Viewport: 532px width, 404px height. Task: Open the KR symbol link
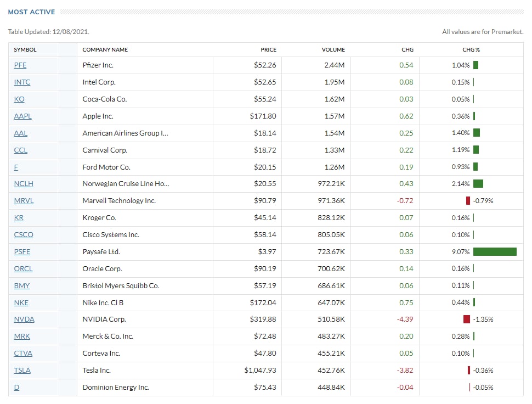(19, 217)
